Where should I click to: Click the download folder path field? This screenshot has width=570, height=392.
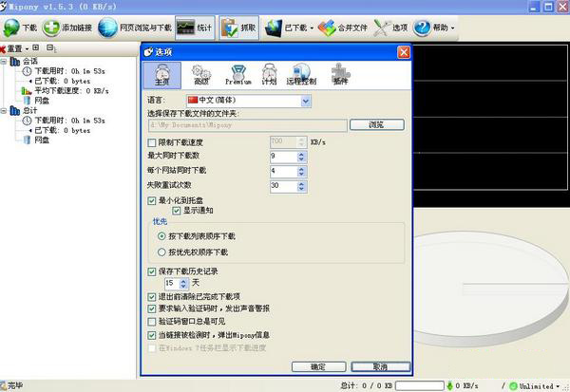(x=248, y=125)
